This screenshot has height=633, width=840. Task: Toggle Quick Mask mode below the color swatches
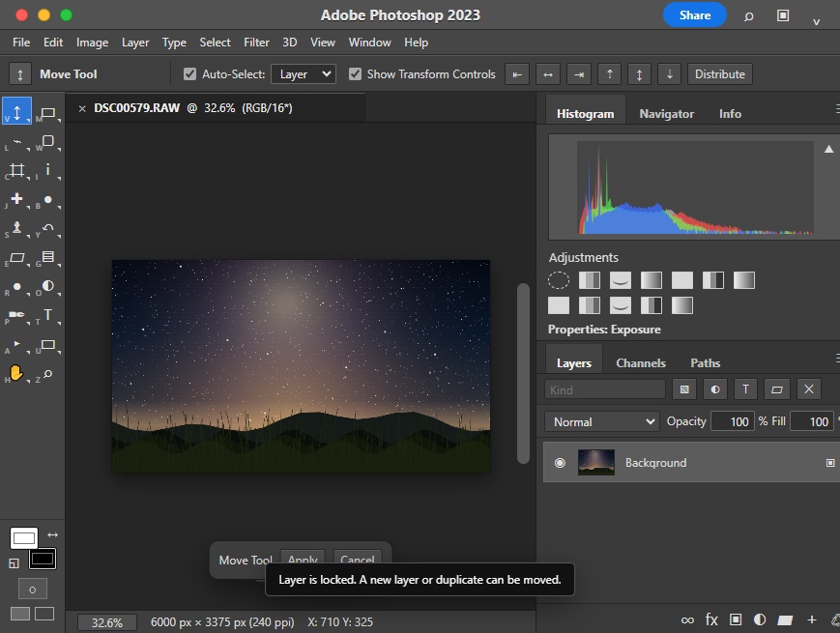[33, 590]
